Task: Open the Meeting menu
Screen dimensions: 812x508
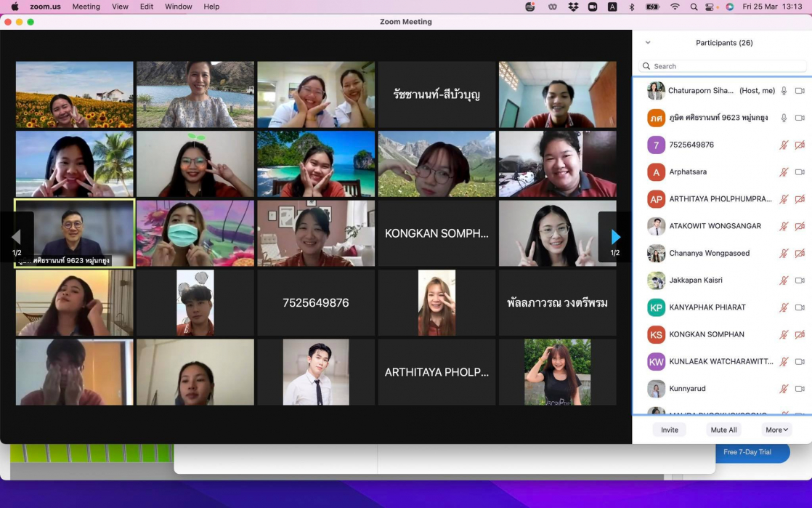Action: coord(86,7)
